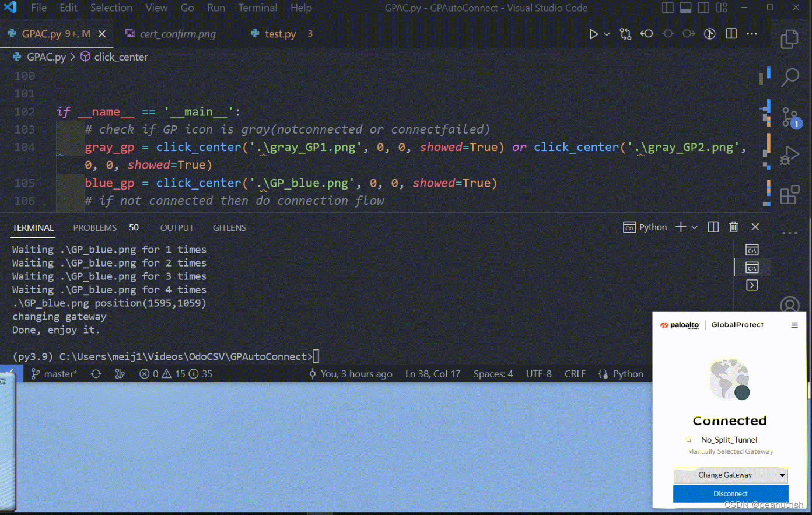Open the GlobalProtect hamburger menu
The image size is (812, 515).
click(794, 325)
